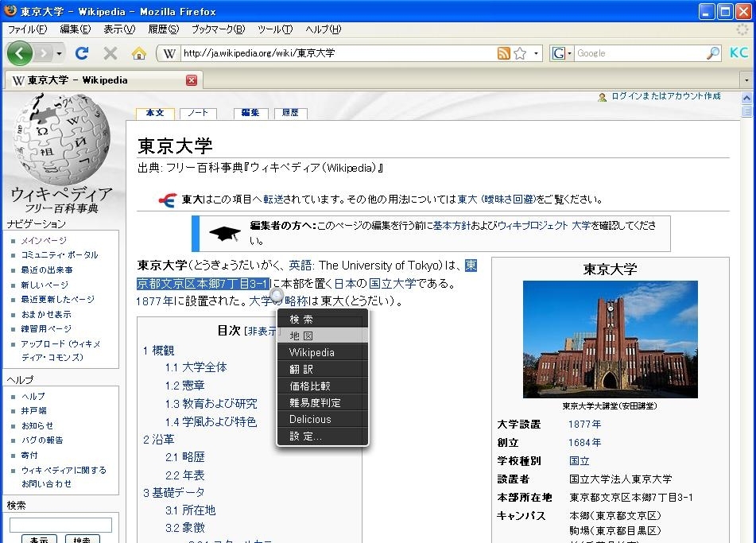Jump to 1.1 大学全体 in contents
Screen dimensions: 756x543
(x=196, y=367)
